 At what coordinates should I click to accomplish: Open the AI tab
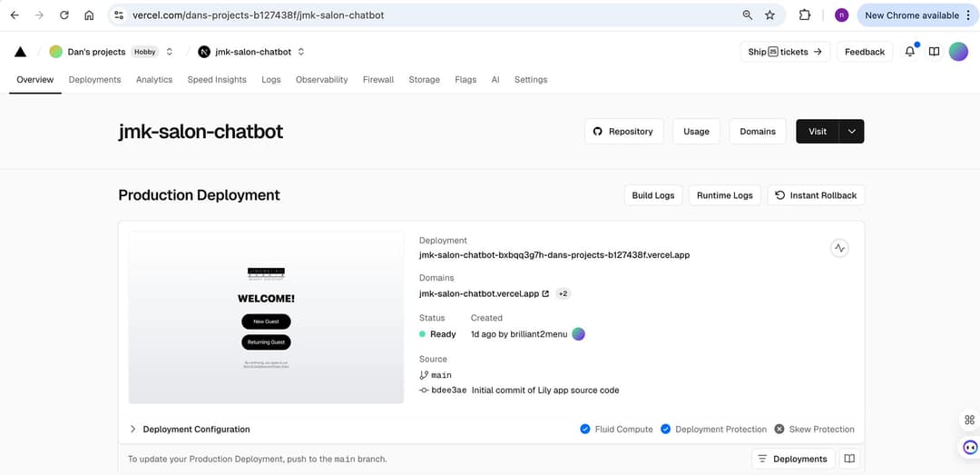(495, 80)
